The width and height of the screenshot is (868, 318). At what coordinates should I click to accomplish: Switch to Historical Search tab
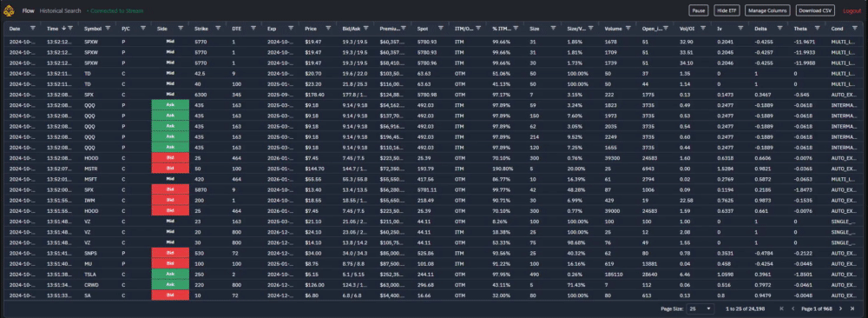pyautogui.click(x=61, y=11)
